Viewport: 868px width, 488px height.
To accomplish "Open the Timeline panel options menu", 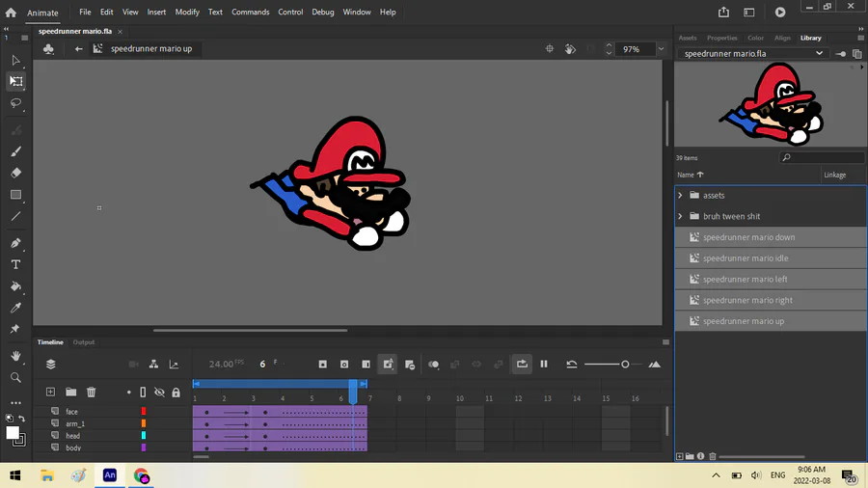I will 665,342.
